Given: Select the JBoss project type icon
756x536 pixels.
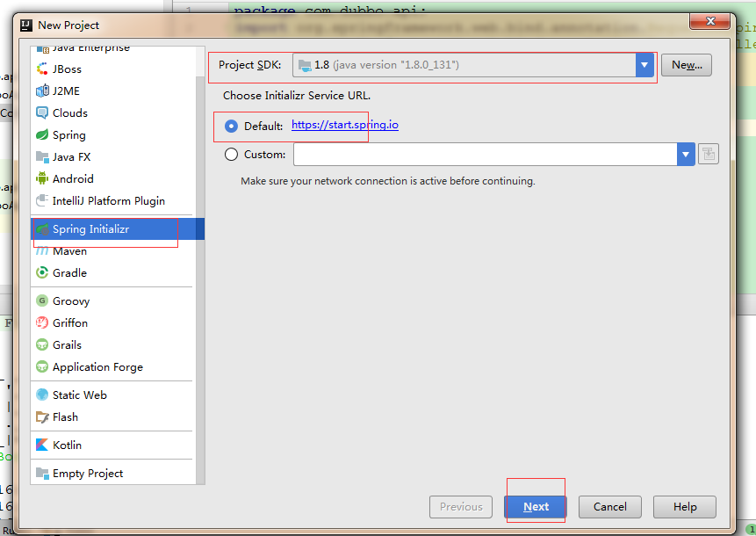Looking at the screenshot, I should click(42, 69).
